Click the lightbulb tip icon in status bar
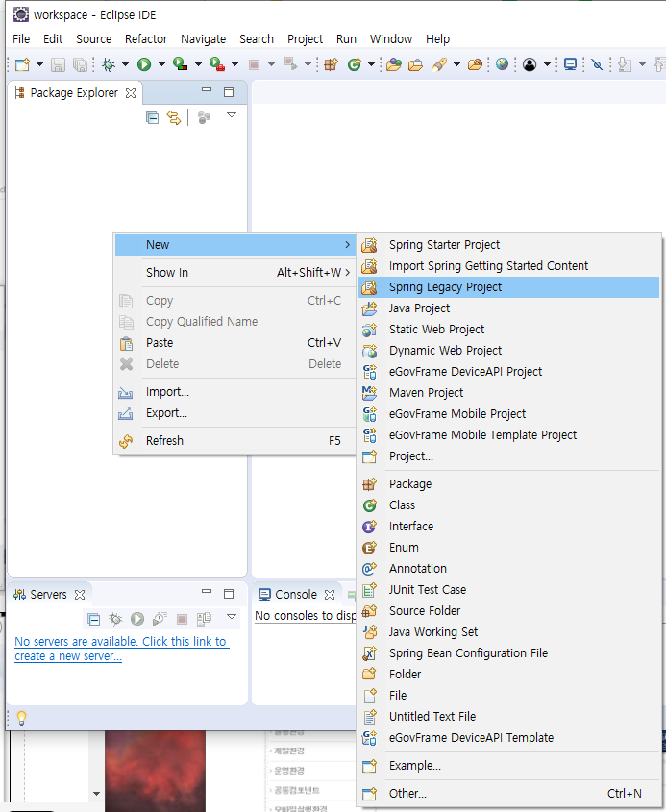This screenshot has width=666, height=812. [x=22, y=718]
